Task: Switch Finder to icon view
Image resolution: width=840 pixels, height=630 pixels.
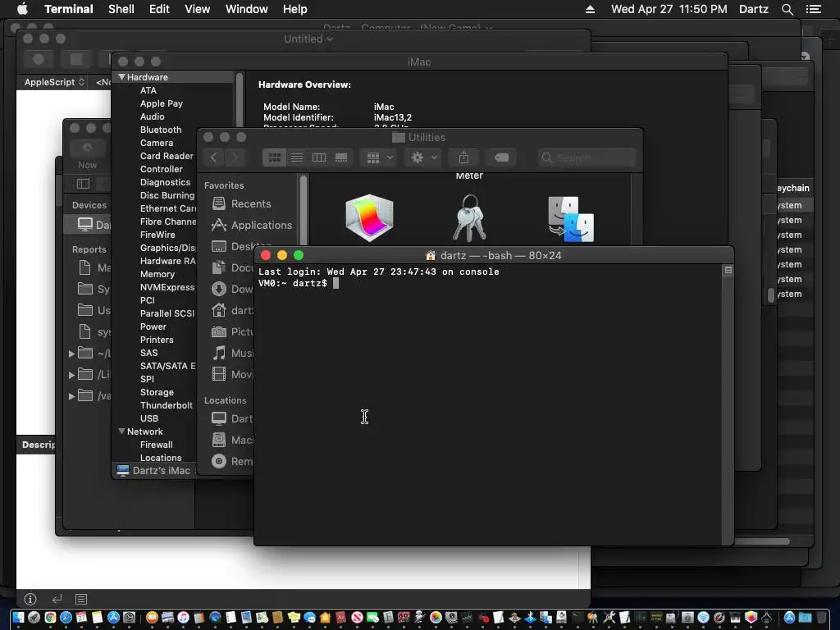Action: (x=274, y=157)
